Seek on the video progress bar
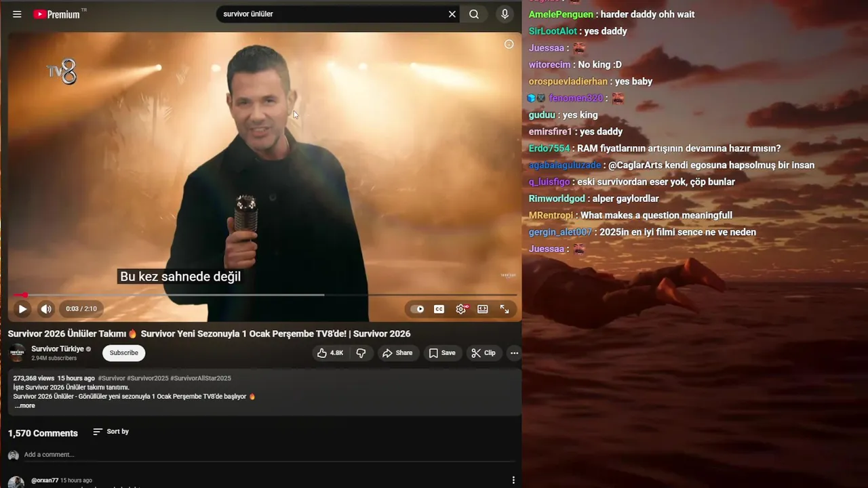Screen dimensions: 868x488 [265, 295]
